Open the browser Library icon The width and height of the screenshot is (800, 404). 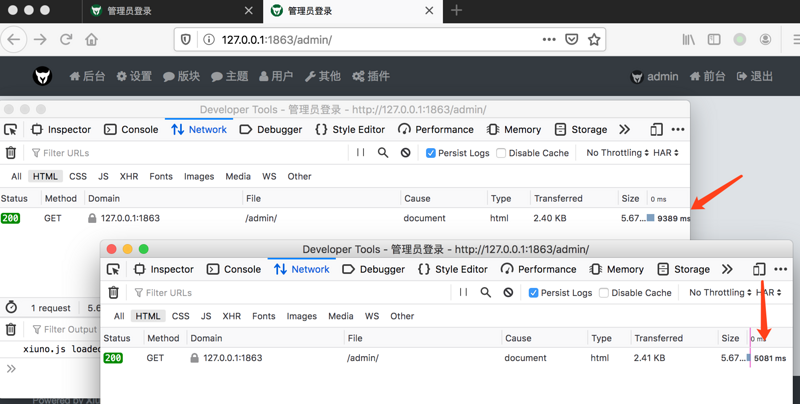[688, 39]
